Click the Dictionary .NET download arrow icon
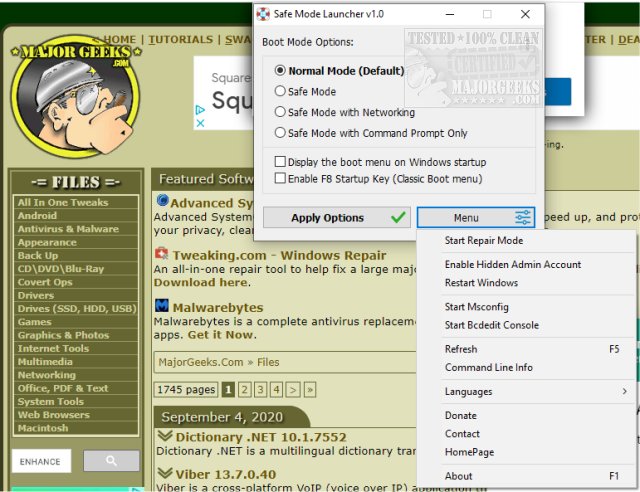 pyautogui.click(x=165, y=436)
